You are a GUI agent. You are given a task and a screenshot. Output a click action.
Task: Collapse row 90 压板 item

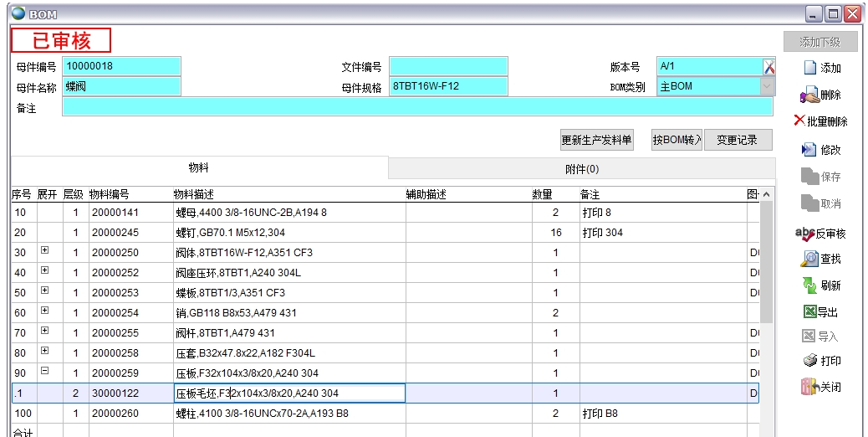(45, 371)
